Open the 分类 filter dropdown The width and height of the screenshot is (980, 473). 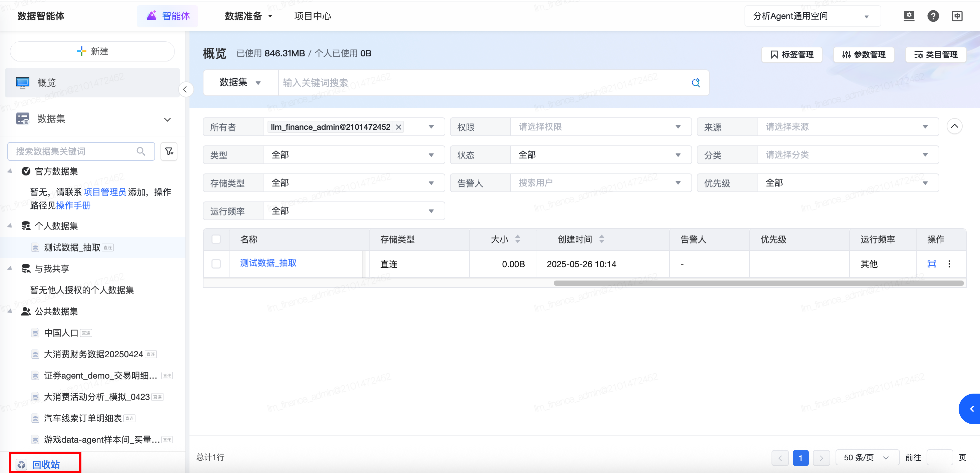coord(848,155)
